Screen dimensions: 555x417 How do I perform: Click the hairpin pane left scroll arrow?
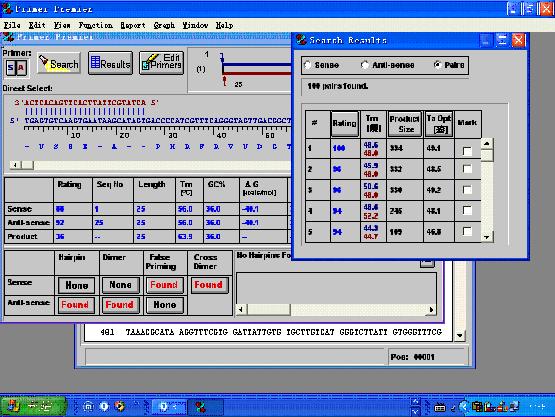click(241, 310)
